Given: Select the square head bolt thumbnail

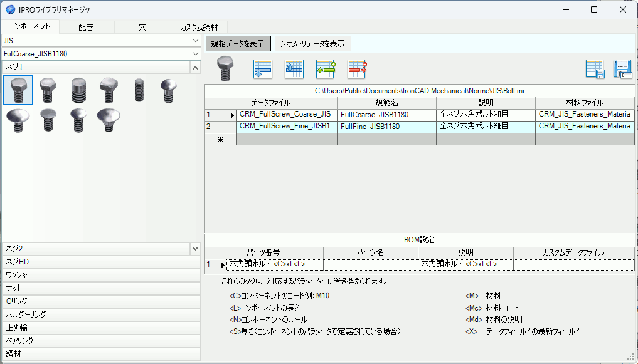Looking at the screenshot, I should tap(109, 90).
